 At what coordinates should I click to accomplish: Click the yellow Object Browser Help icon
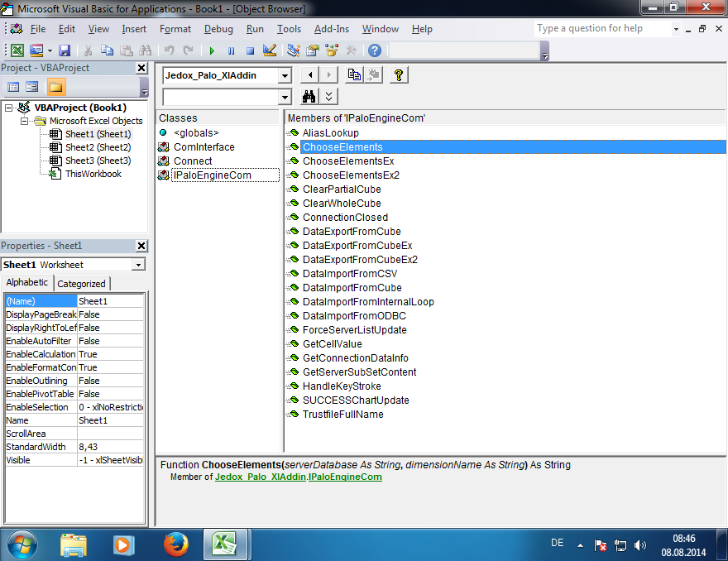tap(399, 74)
